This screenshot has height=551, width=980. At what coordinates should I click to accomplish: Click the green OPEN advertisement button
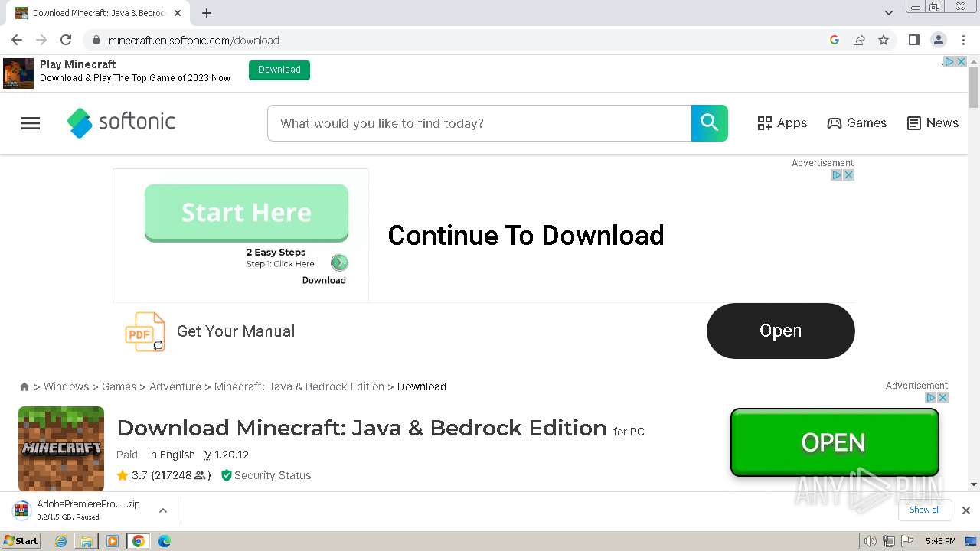pos(835,442)
